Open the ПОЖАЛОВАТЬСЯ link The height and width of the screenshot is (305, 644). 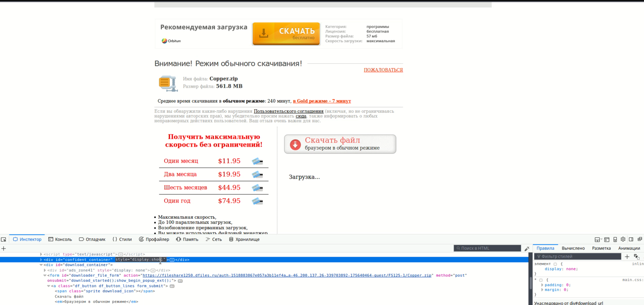pyautogui.click(x=383, y=70)
